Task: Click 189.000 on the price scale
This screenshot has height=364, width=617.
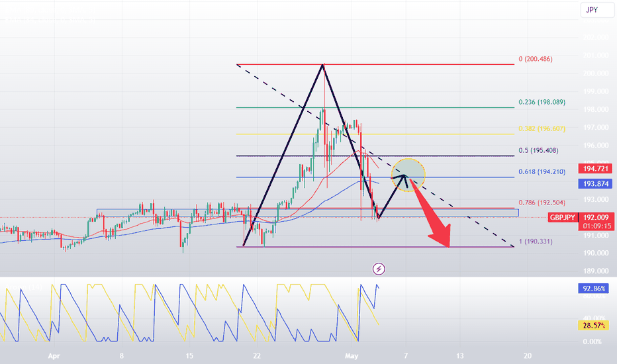Action: 596,271
